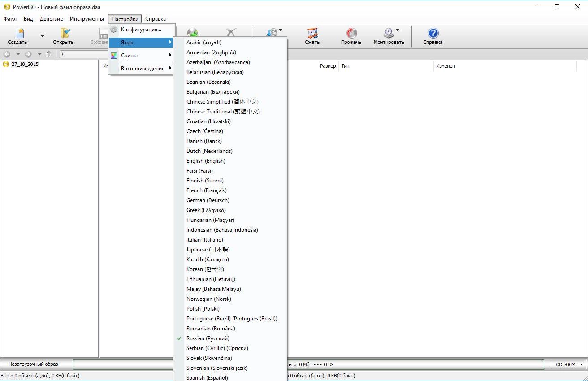588x381 pixels.
Task: Choose French (Français) language
Action: [230, 190]
